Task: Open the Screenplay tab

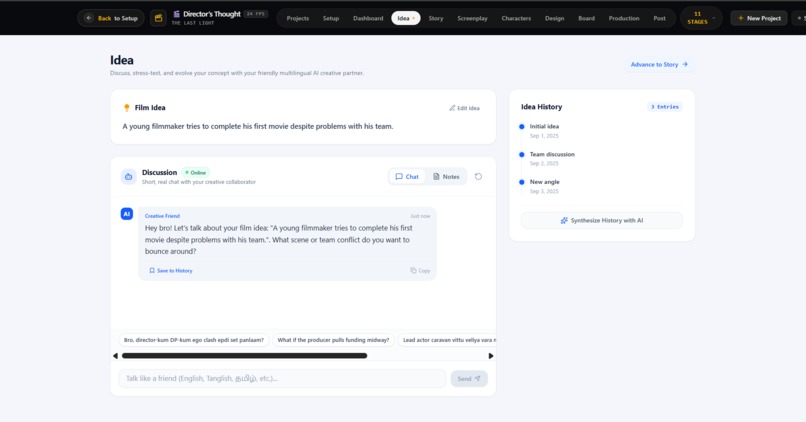Action: [x=472, y=18]
